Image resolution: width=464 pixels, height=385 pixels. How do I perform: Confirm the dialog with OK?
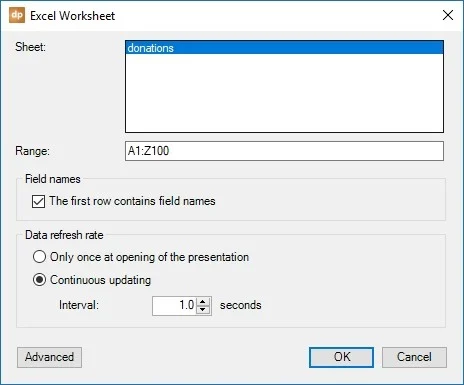pyautogui.click(x=341, y=357)
